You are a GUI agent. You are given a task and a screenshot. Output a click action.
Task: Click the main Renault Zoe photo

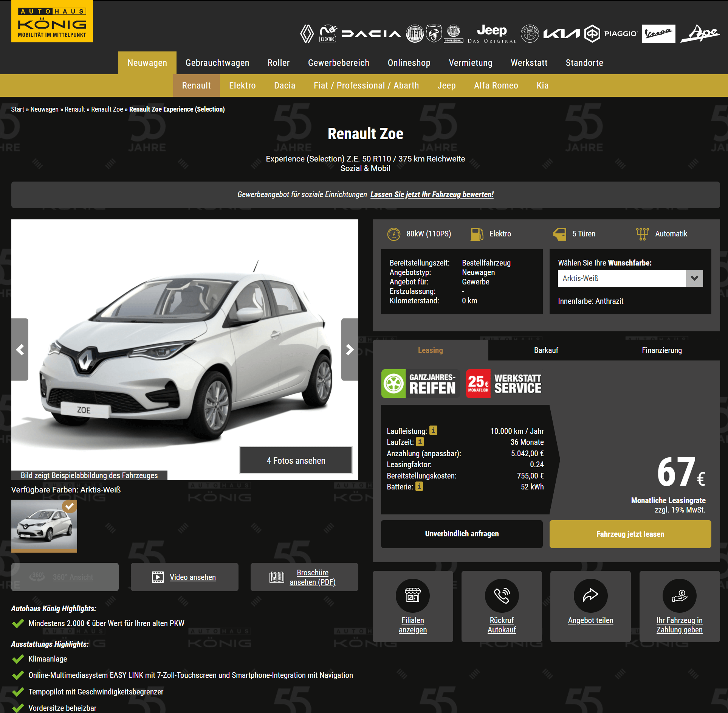pyautogui.click(x=185, y=350)
